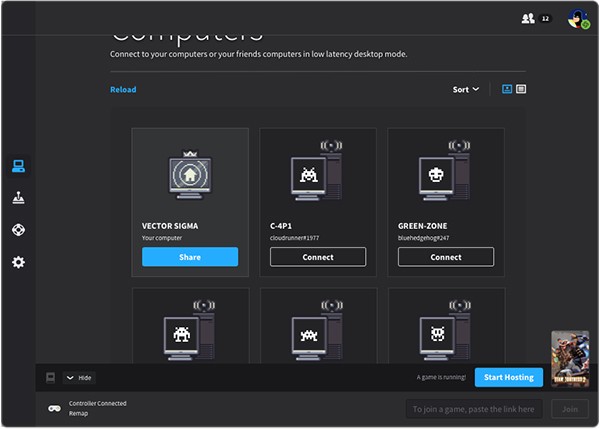The height and width of the screenshot is (429, 600).
Task: Switch to list view layout
Action: 521,89
